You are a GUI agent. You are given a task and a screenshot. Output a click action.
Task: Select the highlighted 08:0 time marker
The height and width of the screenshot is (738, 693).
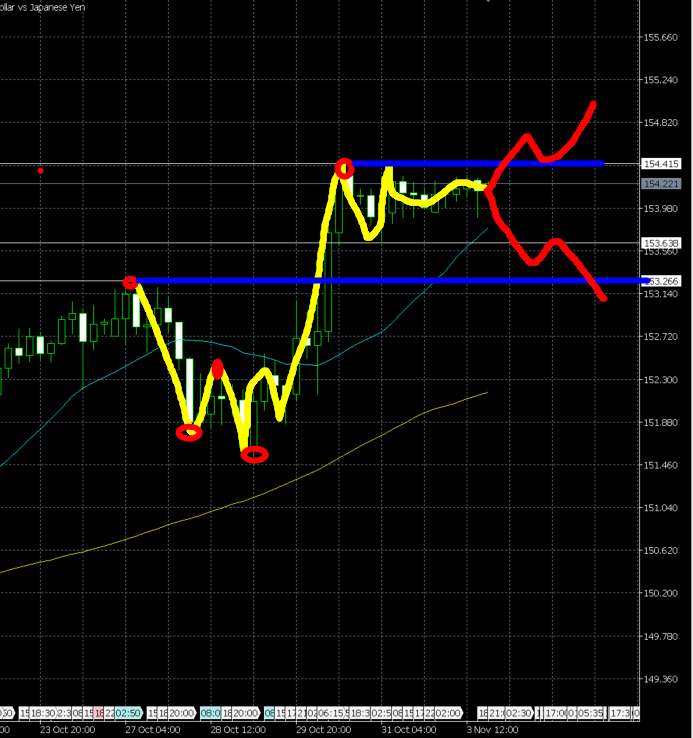[x=210, y=713]
